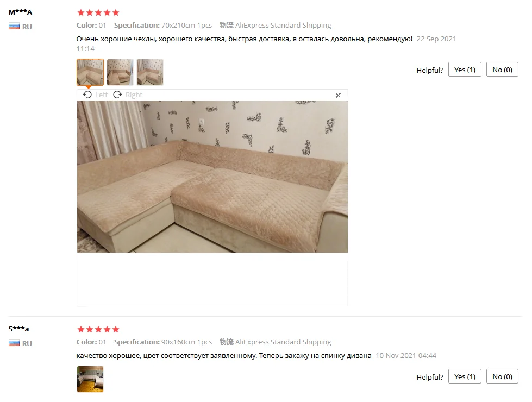
Task: Click the reviewer name S***a
Action: (x=18, y=329)
